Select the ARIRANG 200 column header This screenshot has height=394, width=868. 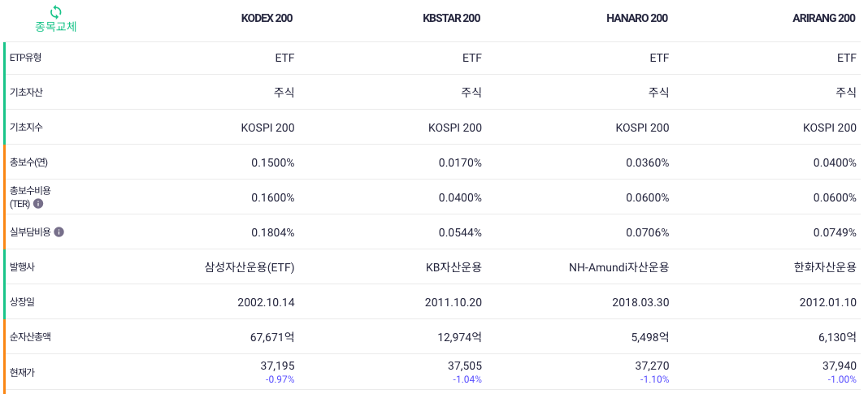[x=824, y=18]
